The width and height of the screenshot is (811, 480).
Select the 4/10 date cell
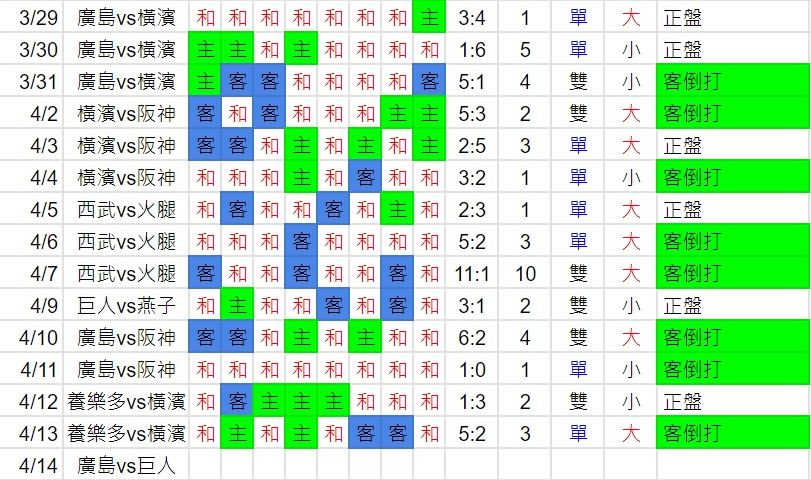(x=31, y=338)
